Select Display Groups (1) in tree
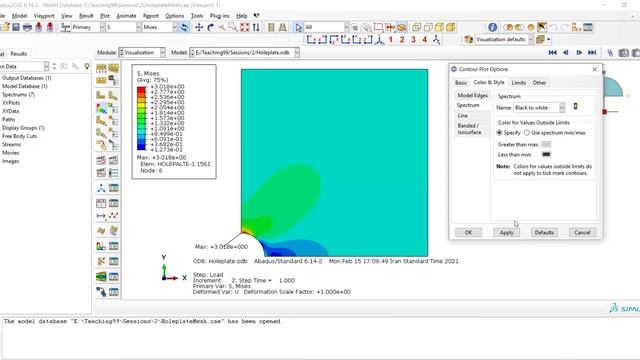The image size is (640, 360). point(23,128)
